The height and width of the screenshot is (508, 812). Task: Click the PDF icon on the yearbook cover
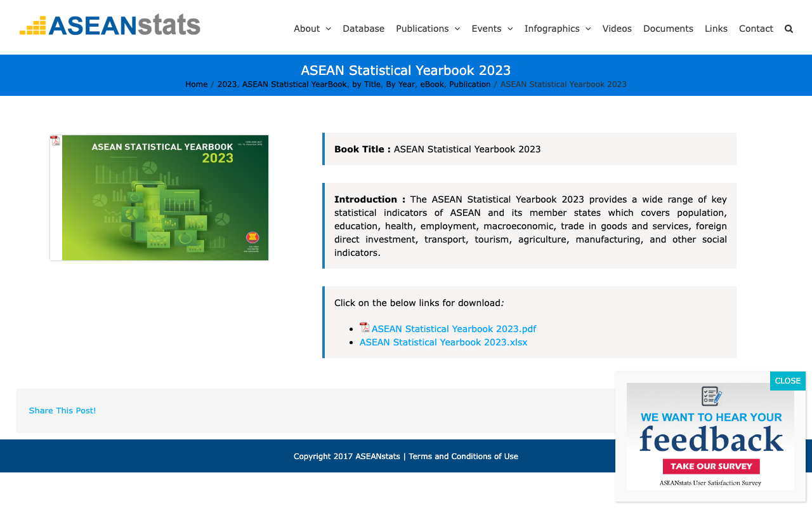click(55, 140)
